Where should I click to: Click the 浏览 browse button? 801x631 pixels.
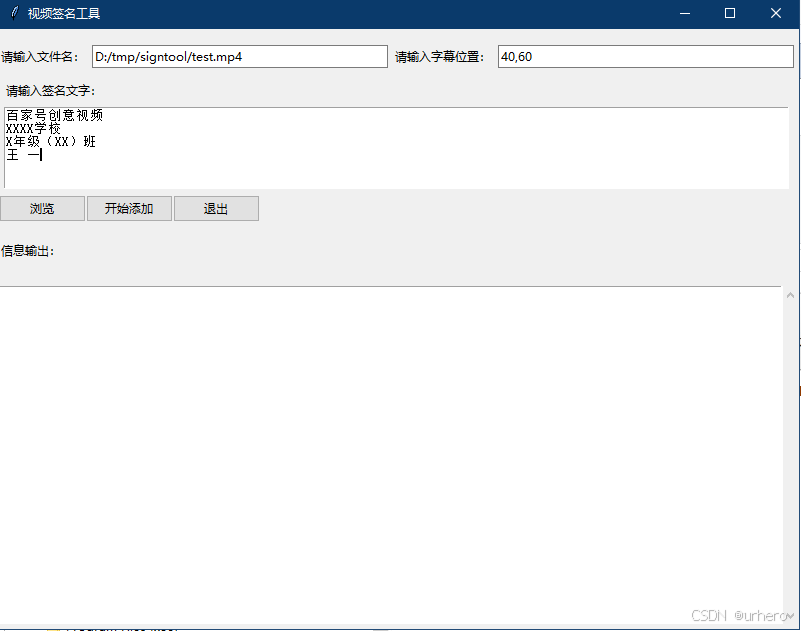pos(42,208)
